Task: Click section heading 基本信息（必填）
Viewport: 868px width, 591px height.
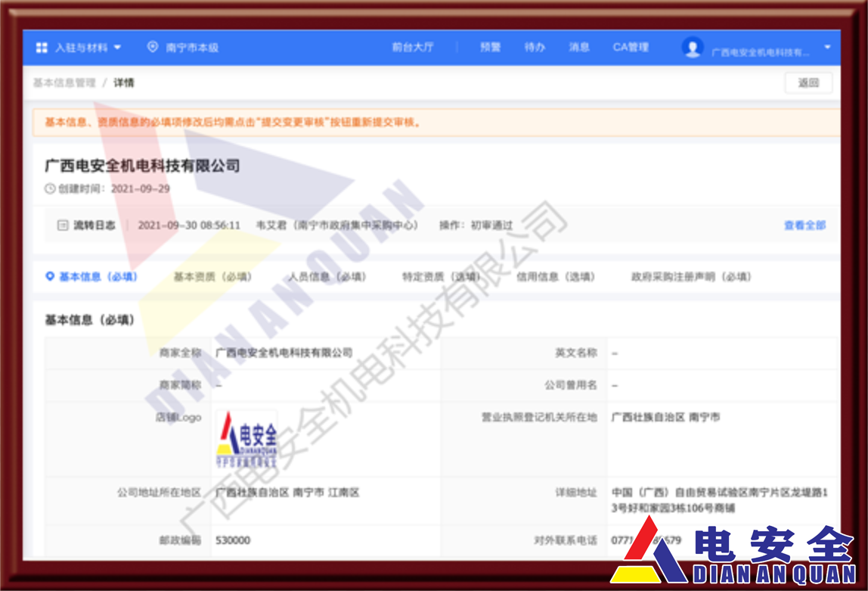Action: click(90, 319)
